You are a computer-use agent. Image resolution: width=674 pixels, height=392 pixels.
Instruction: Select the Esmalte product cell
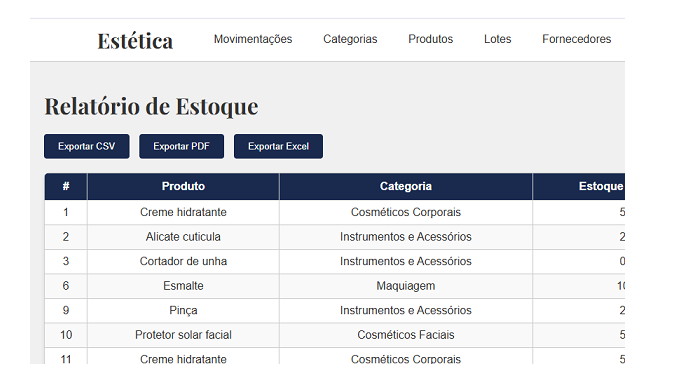click(183, 286)
